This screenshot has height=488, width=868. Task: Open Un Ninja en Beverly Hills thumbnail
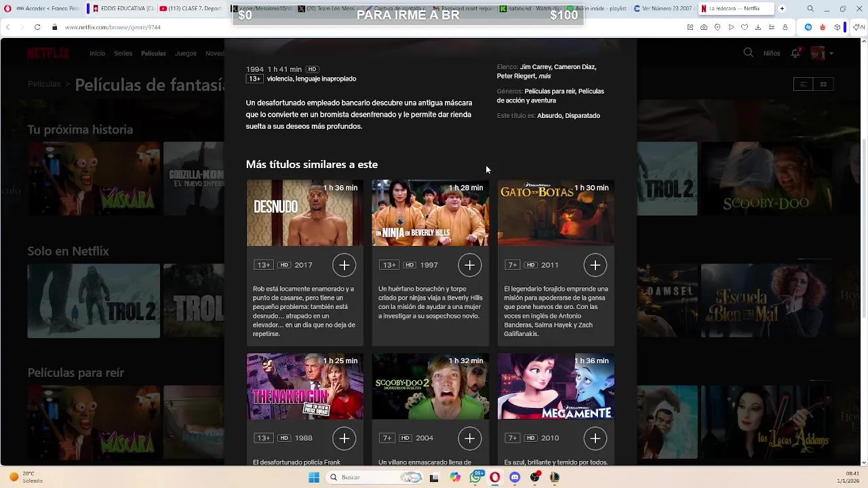pos(430,213)
